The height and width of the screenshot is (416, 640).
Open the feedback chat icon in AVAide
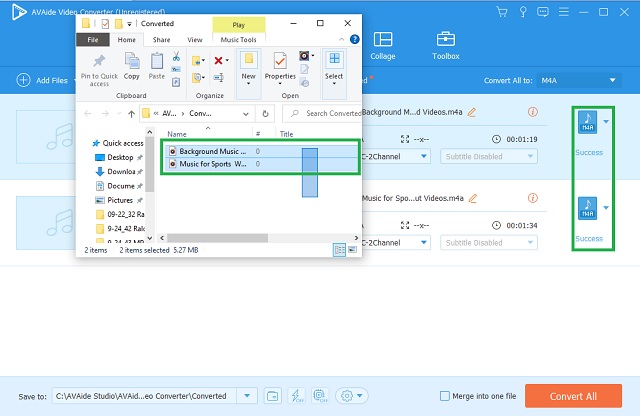pyautogui.click(x=542, y=12)
